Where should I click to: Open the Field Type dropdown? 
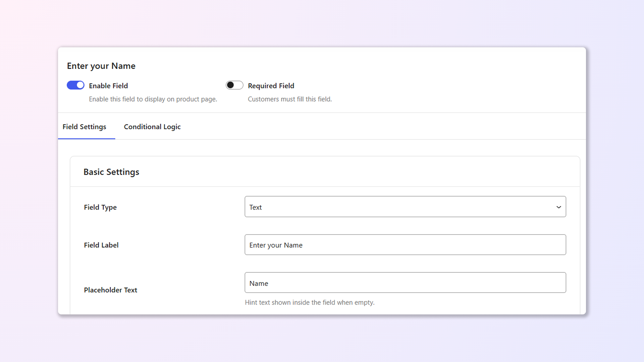click(x=405, y=207)
